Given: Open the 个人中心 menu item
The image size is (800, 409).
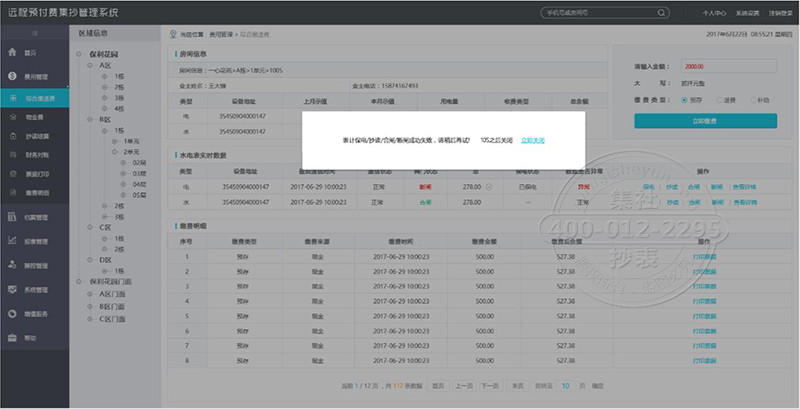Looking at the screenshot, I should click(x=715, y=14).
